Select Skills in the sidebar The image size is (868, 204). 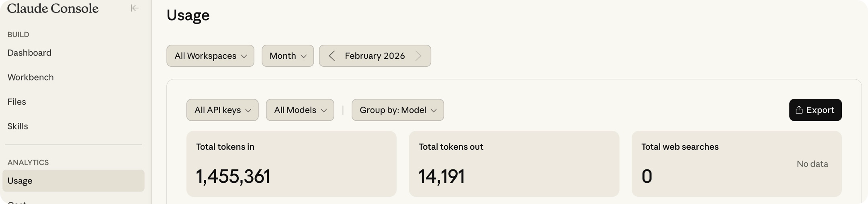click(x=18, y=126)
